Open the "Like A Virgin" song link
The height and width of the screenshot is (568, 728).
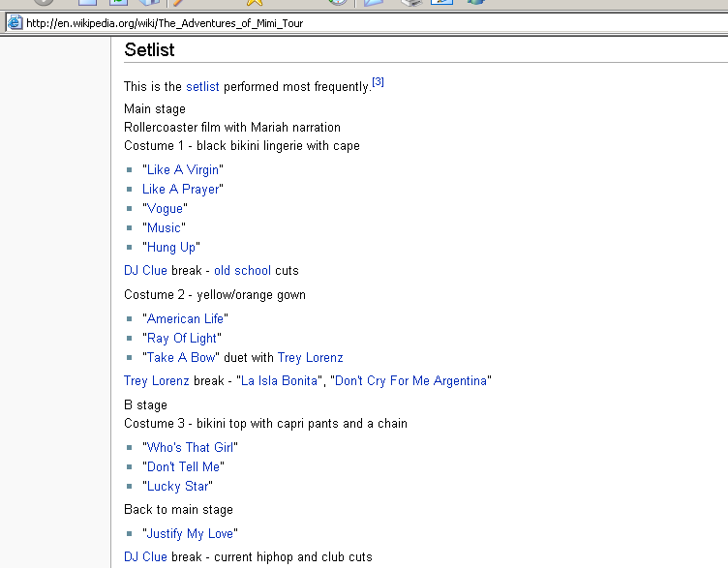(x=183, y=170)
